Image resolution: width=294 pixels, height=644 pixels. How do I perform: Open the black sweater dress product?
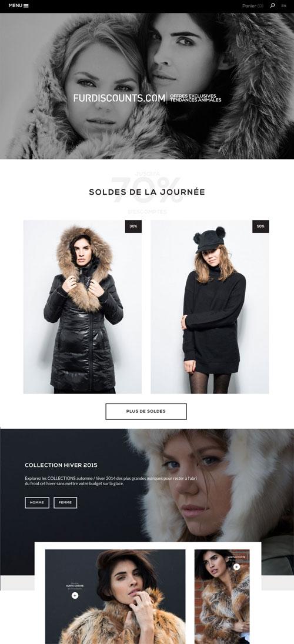coord(210,307)
